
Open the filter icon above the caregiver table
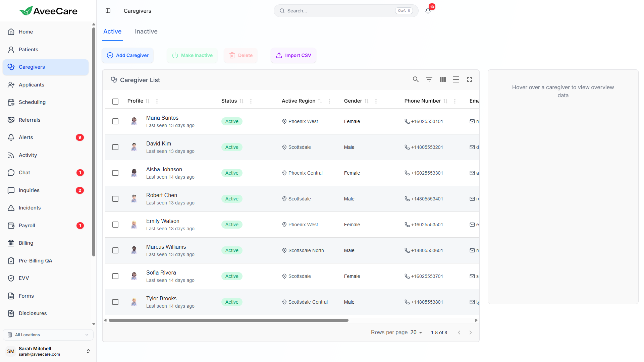tap(429, 79)
